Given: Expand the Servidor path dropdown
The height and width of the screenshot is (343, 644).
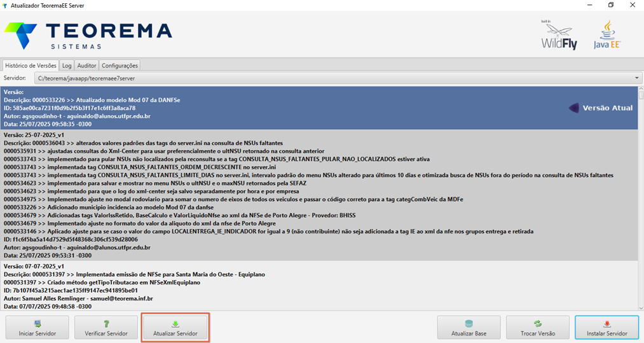Looking at the screenshot, I should (x=636, y=78).
